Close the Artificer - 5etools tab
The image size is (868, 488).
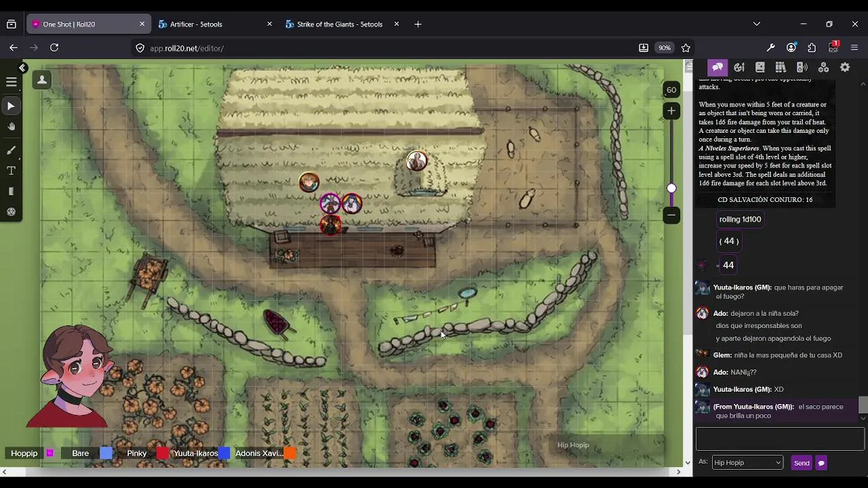(269, 24)
